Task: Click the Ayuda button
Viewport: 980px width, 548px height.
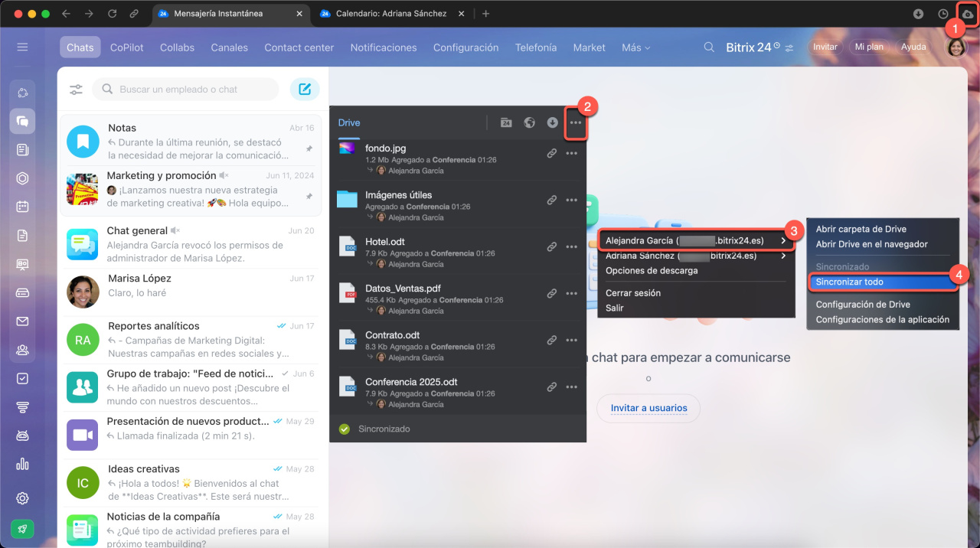Action: pos(913,47)
